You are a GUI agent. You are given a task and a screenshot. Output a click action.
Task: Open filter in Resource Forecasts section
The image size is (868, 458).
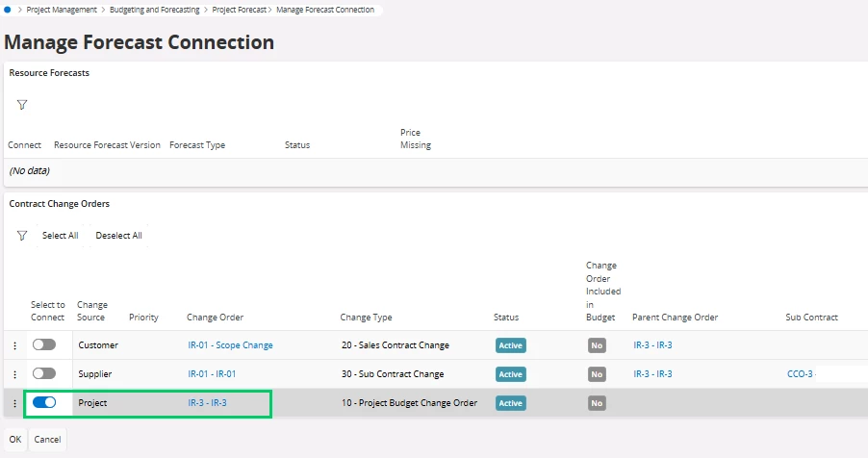point(22,105)
